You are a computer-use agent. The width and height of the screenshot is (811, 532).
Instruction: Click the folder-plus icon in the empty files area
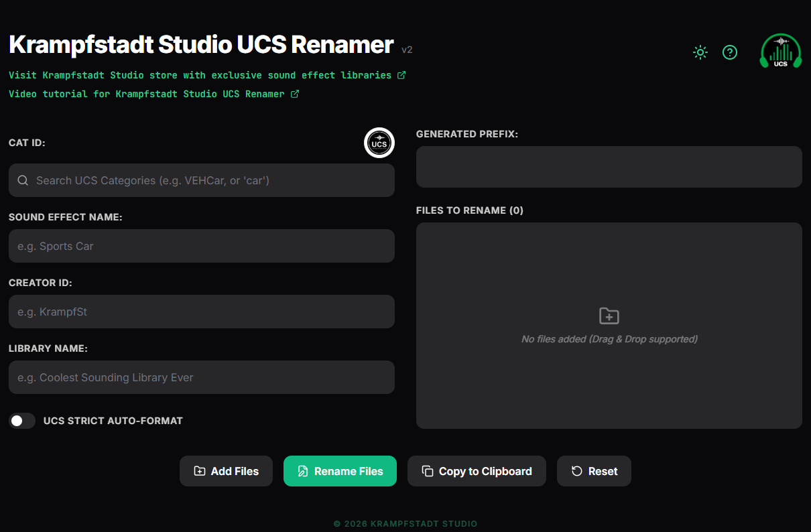point(609,316)
